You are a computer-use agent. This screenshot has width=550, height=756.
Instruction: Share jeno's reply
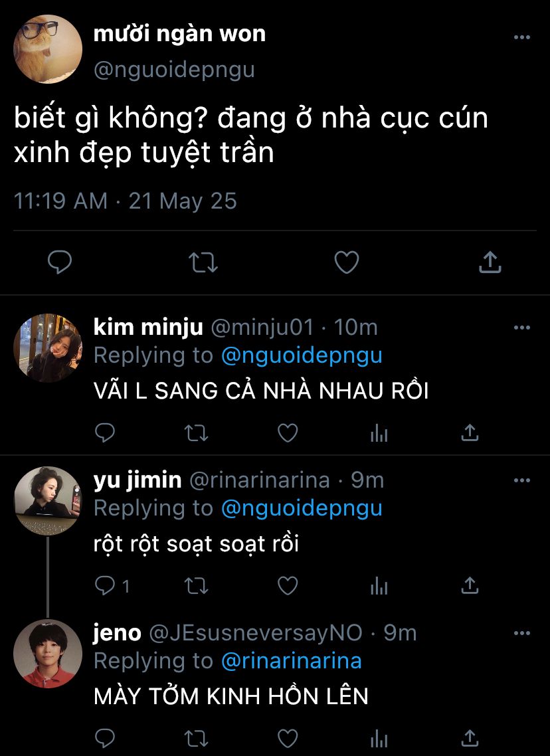470,738
